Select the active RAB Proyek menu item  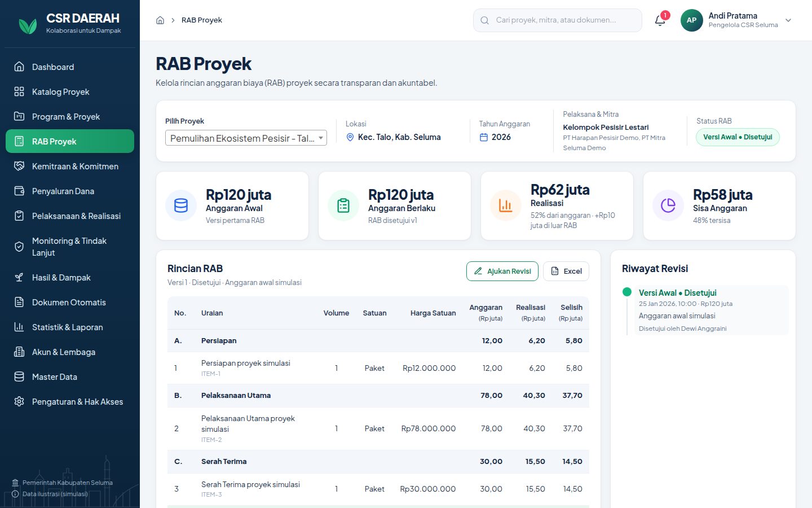(70, 141)
